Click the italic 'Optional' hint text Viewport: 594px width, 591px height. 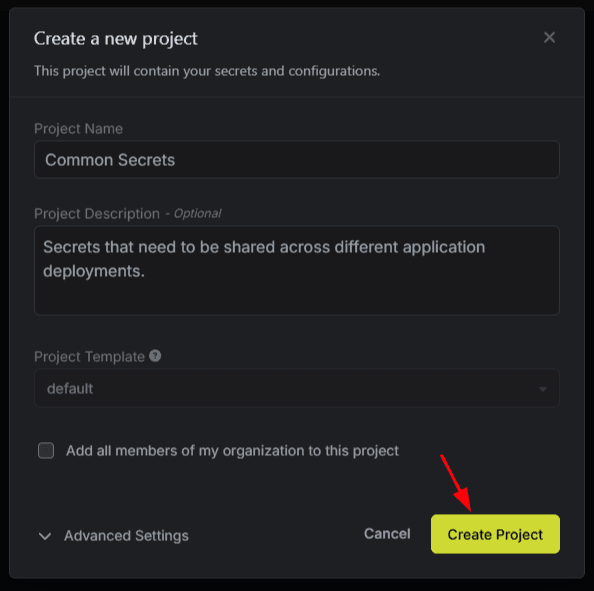[197, 214]
